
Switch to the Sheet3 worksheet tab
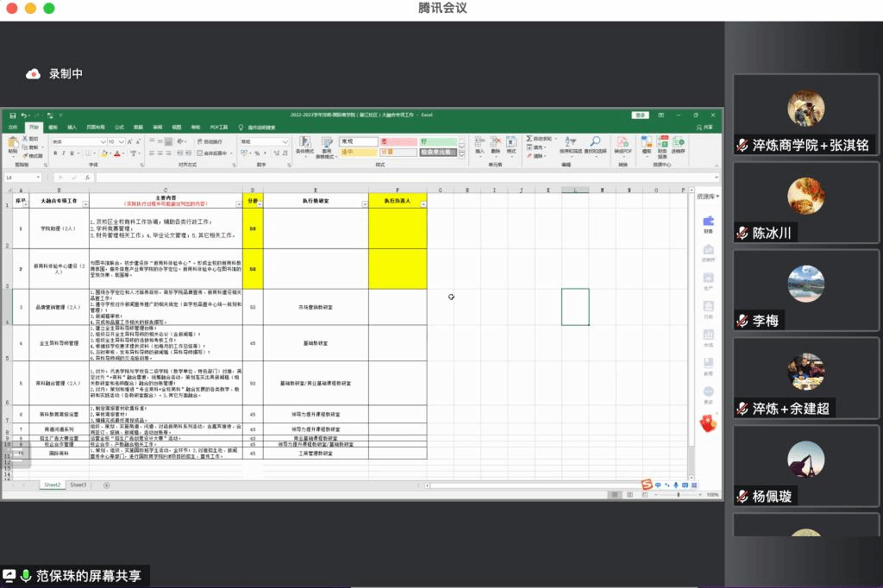point(78,485)
